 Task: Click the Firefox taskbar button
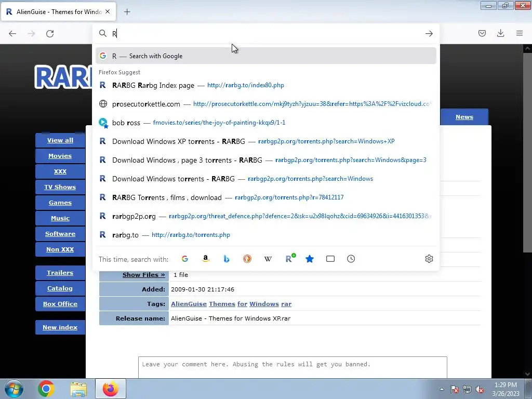[111, 389]
